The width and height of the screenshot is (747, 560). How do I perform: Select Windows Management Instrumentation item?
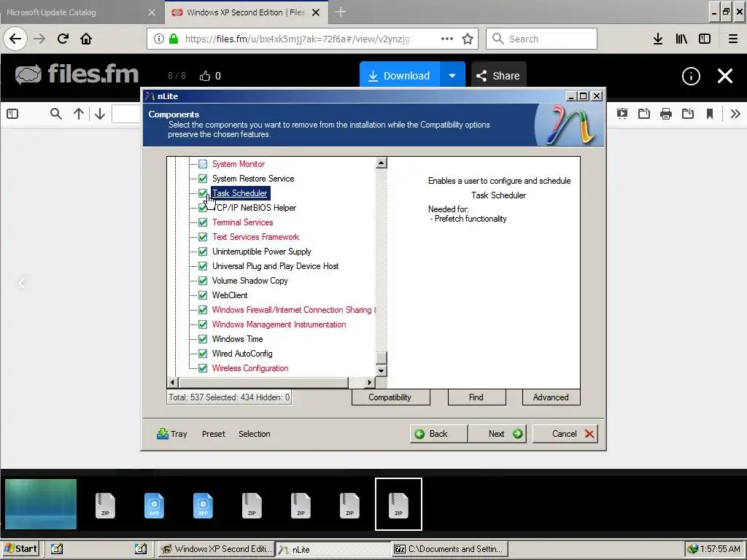point(279,324)
